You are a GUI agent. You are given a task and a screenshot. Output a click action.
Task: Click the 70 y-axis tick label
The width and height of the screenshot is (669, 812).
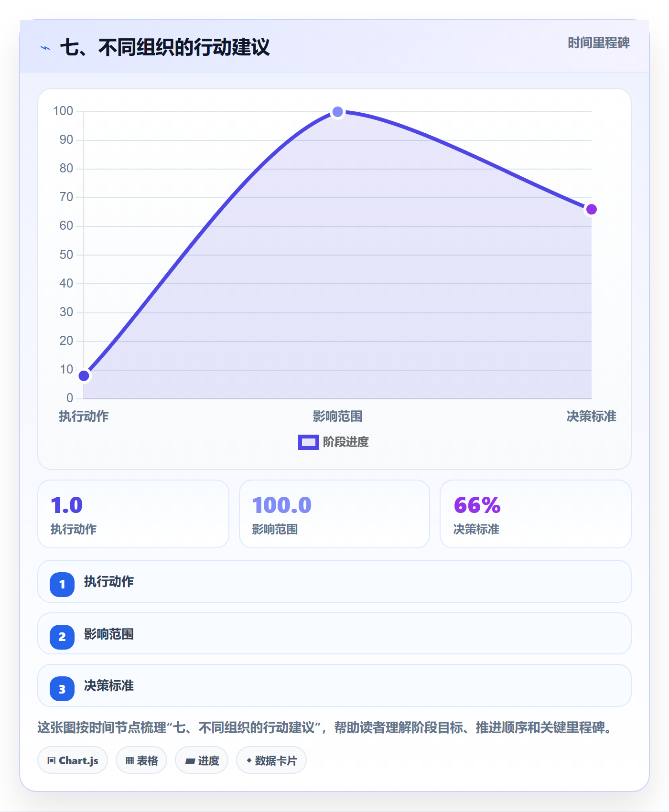pos(66,197)
